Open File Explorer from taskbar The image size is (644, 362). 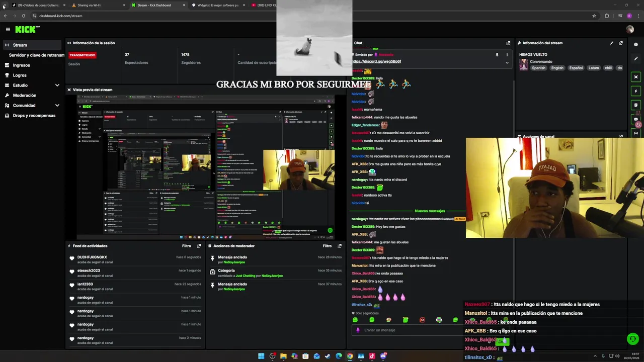tap(283, 356)
